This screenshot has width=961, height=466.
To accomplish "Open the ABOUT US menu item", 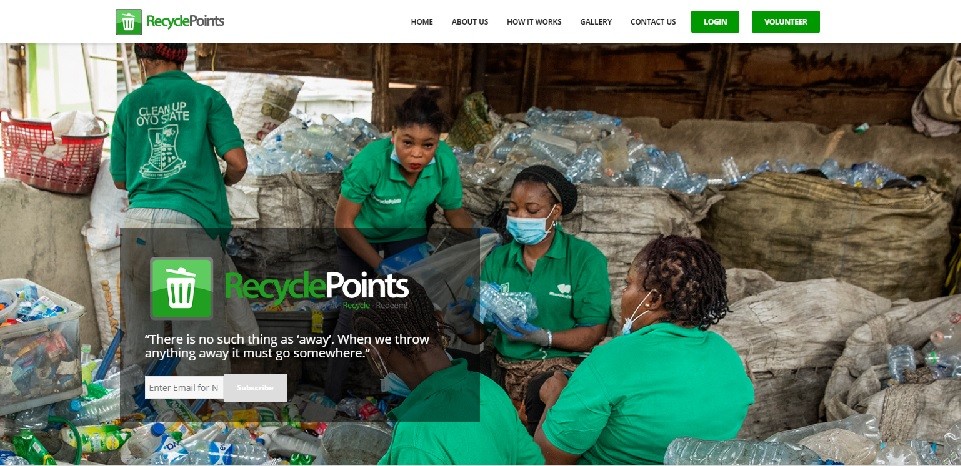I will 469,22.
